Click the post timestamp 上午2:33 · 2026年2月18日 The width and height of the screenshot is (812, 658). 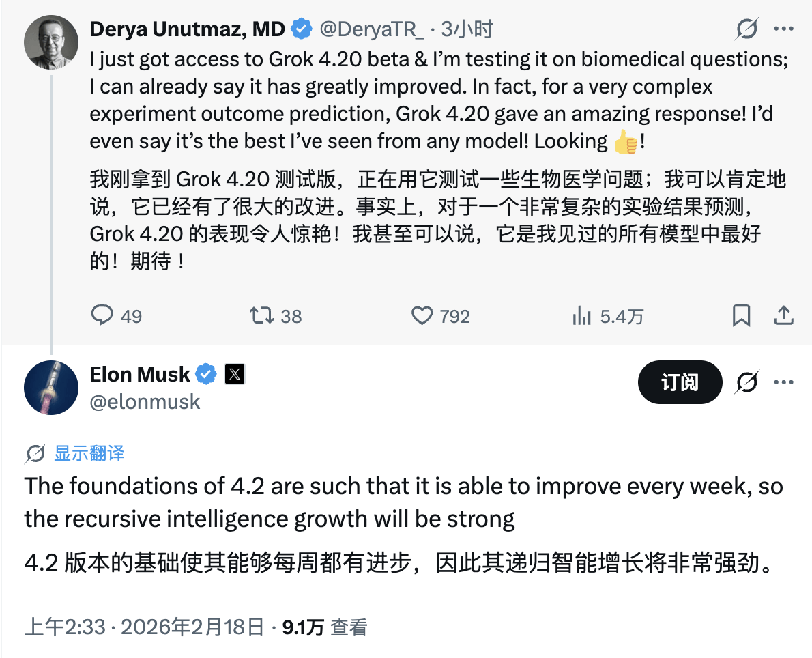(144, 627)
